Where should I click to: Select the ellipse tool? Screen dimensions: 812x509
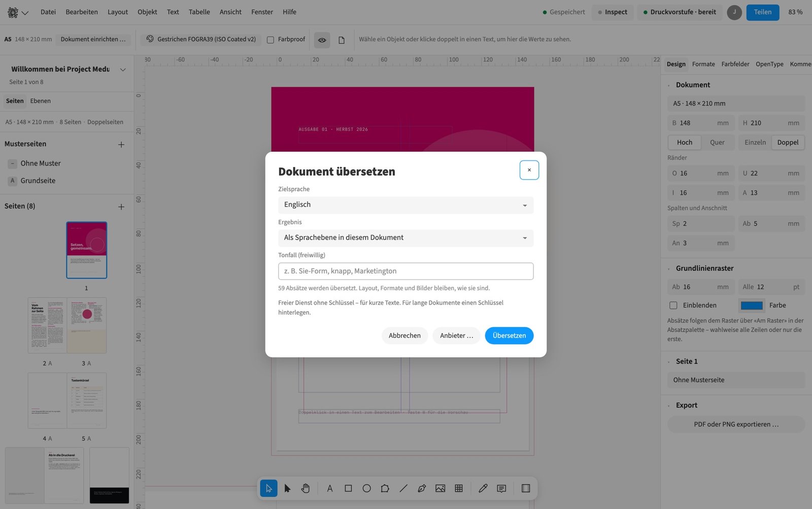pos(366,488)
